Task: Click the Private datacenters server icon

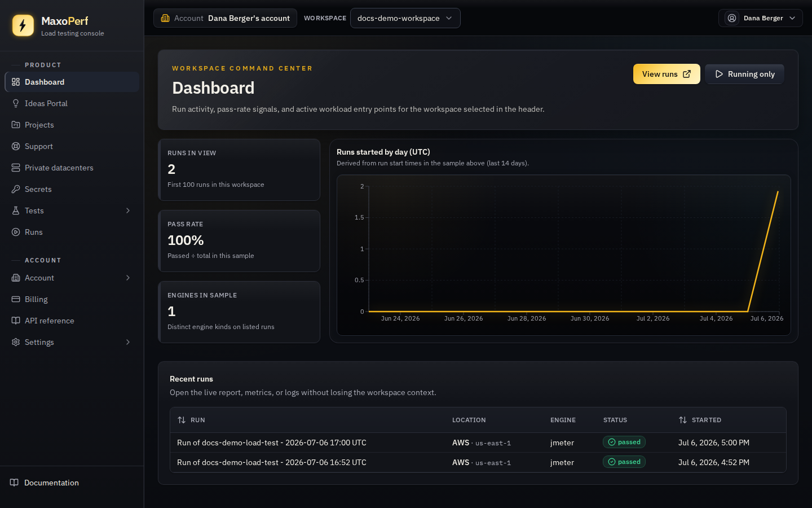Action: coord(16,168)
